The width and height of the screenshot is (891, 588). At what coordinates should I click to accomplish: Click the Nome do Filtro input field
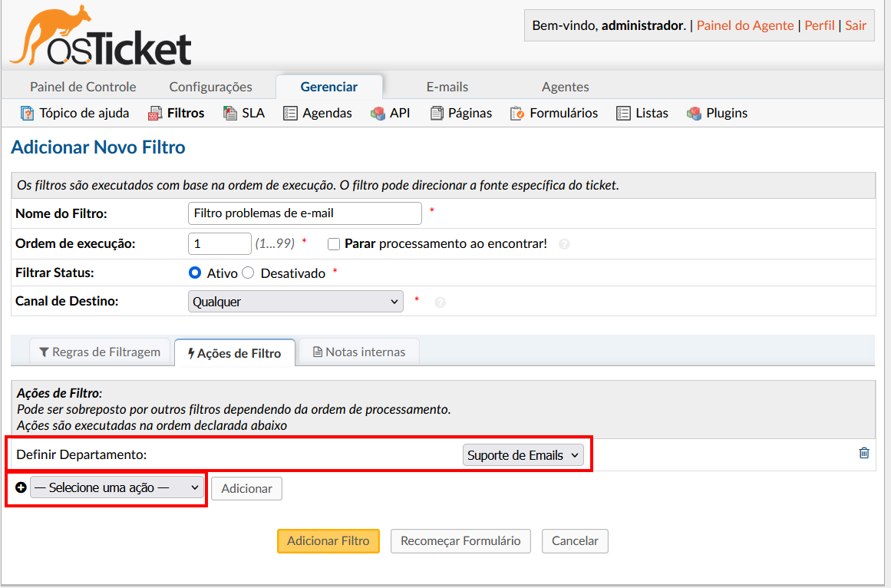[305, 213]
